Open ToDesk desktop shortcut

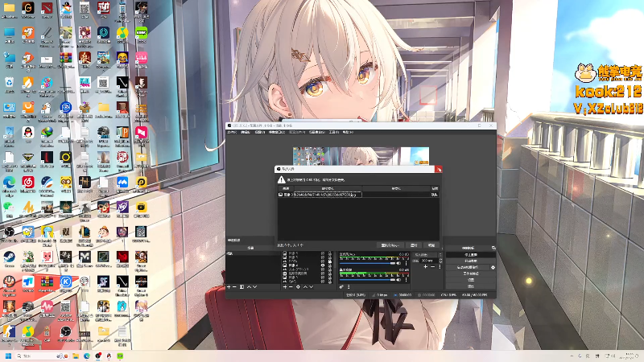point(28,283)
